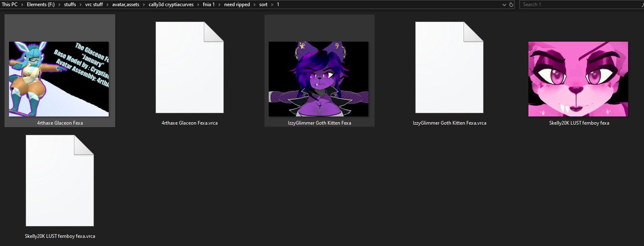Open the address bar history dropdown
The width and height of the screenshot is (644, 246).
pyautogui.click(x=504, y=5)
